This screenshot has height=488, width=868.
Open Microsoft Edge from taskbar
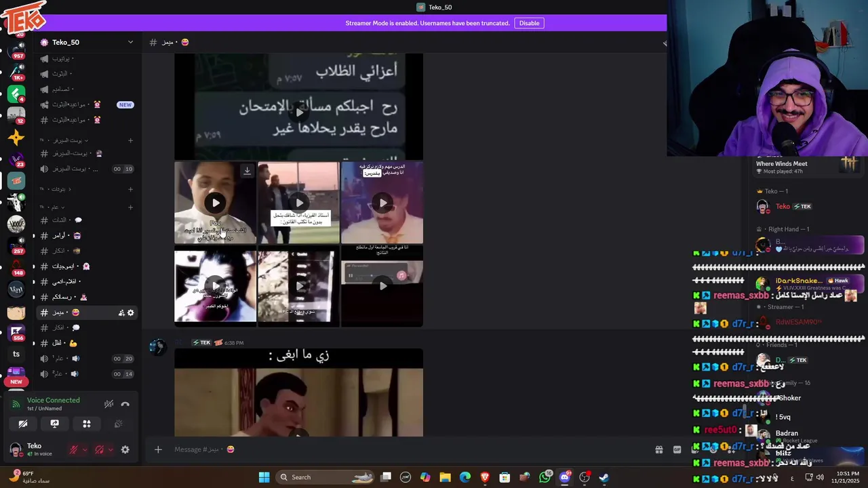click(465, 477)
